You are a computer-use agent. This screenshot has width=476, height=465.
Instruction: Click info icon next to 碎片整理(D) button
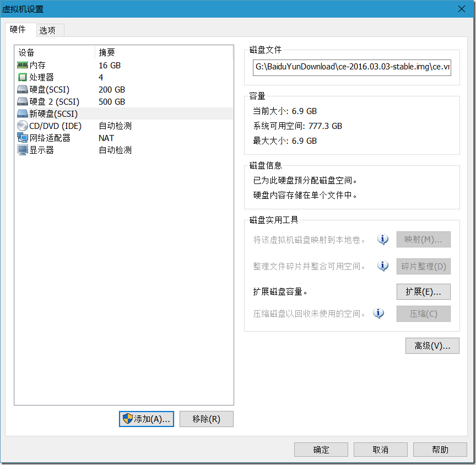click(383, 266)
